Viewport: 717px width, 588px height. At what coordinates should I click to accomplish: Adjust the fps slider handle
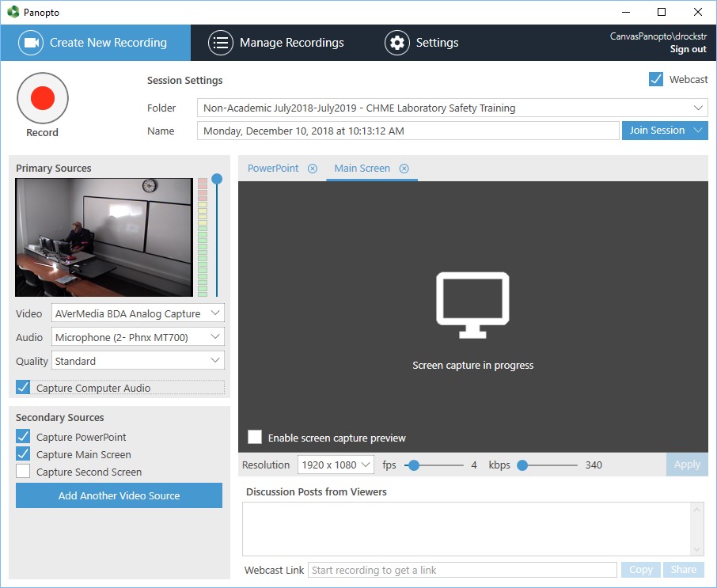(413, 465)
